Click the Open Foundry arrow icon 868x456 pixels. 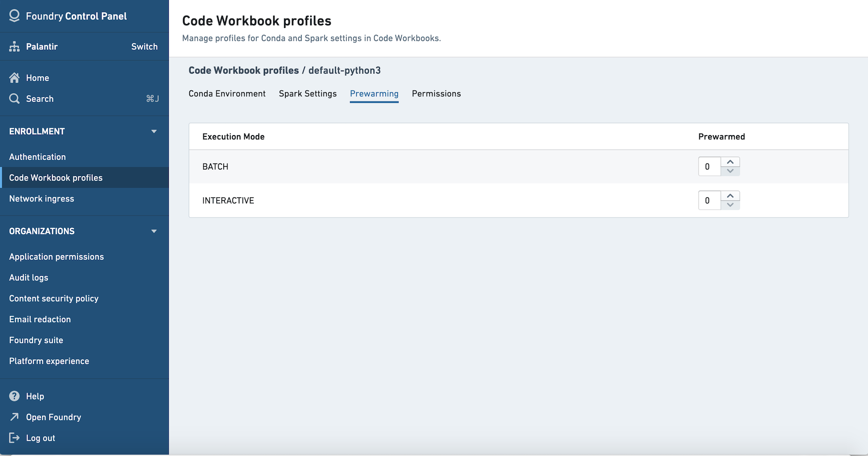click(14, 417)
